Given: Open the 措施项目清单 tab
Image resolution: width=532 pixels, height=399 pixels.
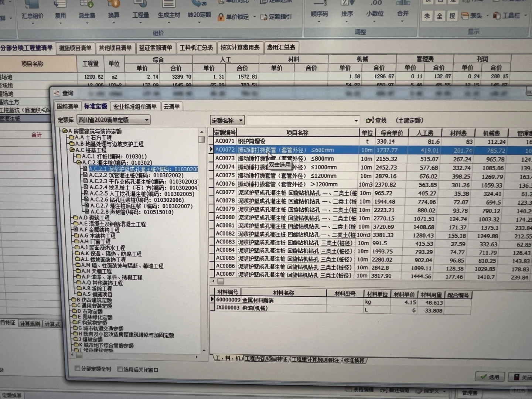Looking at the screenshot, I should pos(75,48).
